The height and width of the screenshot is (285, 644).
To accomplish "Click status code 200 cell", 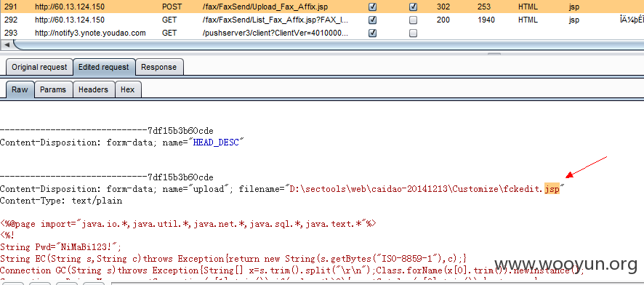I will coord(443,20).
